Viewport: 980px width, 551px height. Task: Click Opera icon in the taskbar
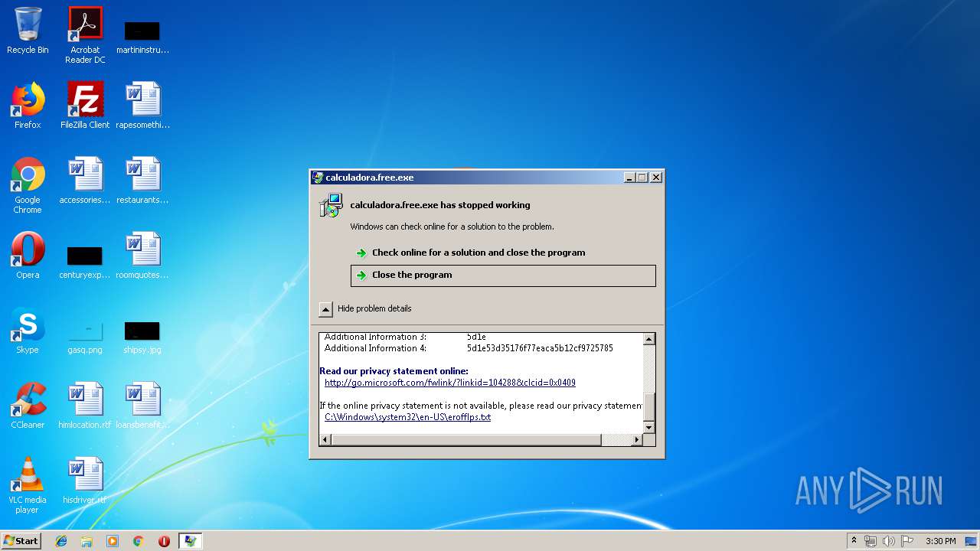164,541
